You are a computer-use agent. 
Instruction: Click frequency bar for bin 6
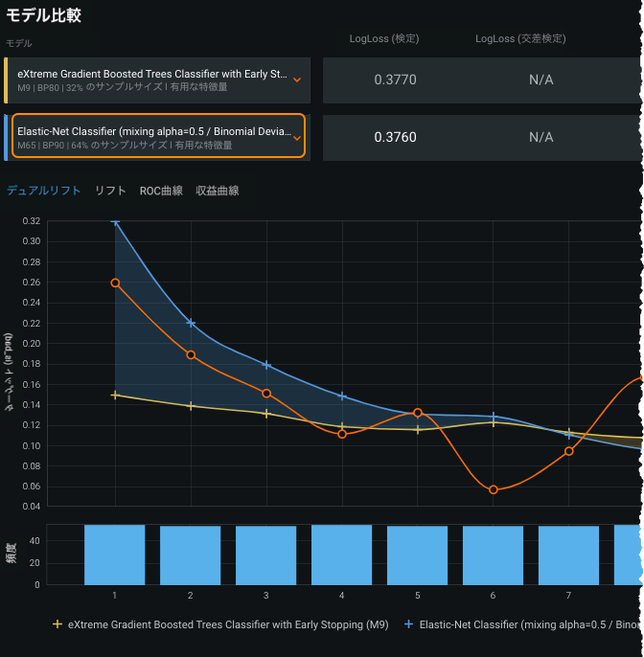click(493, 555)
